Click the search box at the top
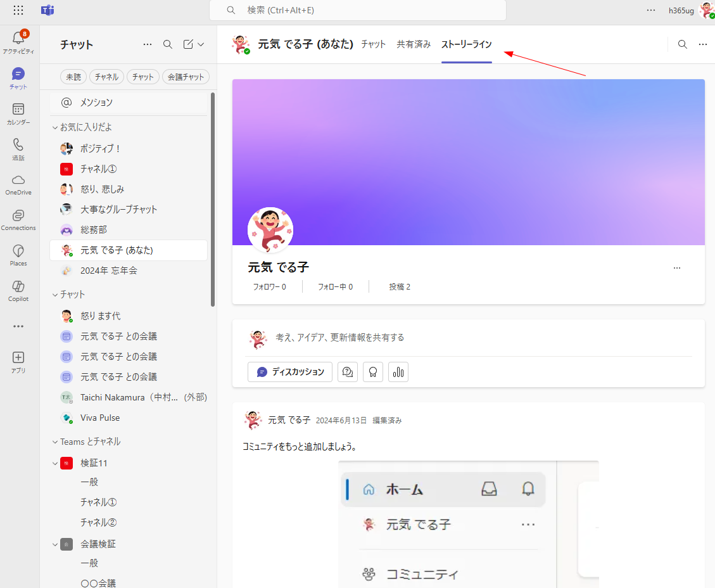This screenshot has height=588, width=715. click(x=357, y=10)
